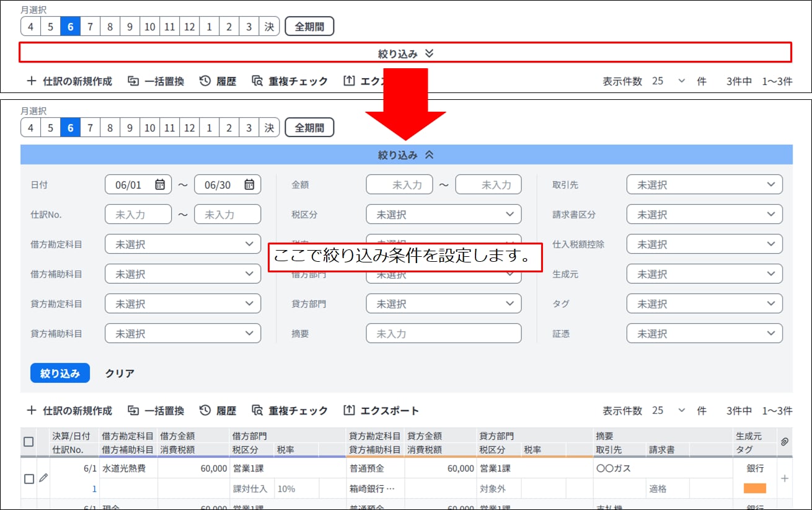The height and width of the screenshot is (510, 812).
Task: Click the blue 絞り込み apply button
Action: [60, 374]
